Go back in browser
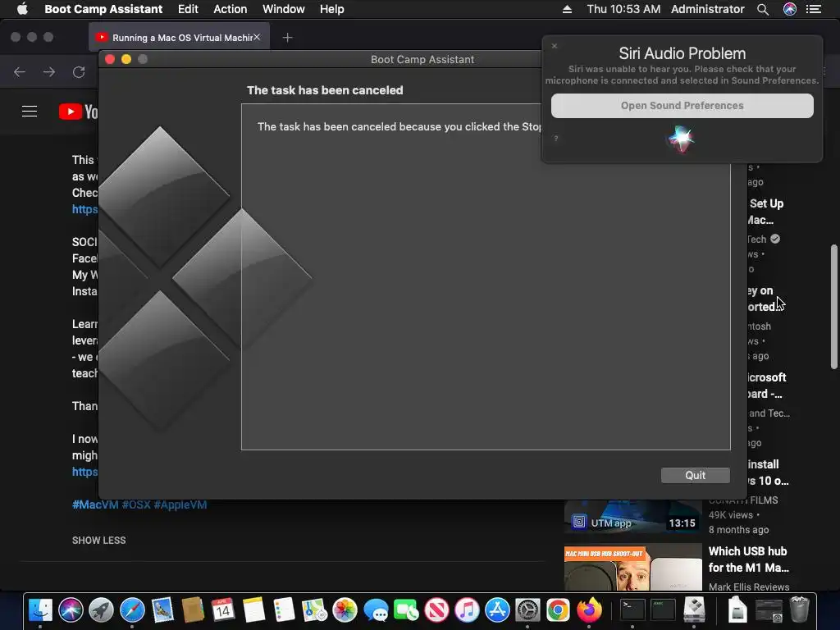 point(20,72)
